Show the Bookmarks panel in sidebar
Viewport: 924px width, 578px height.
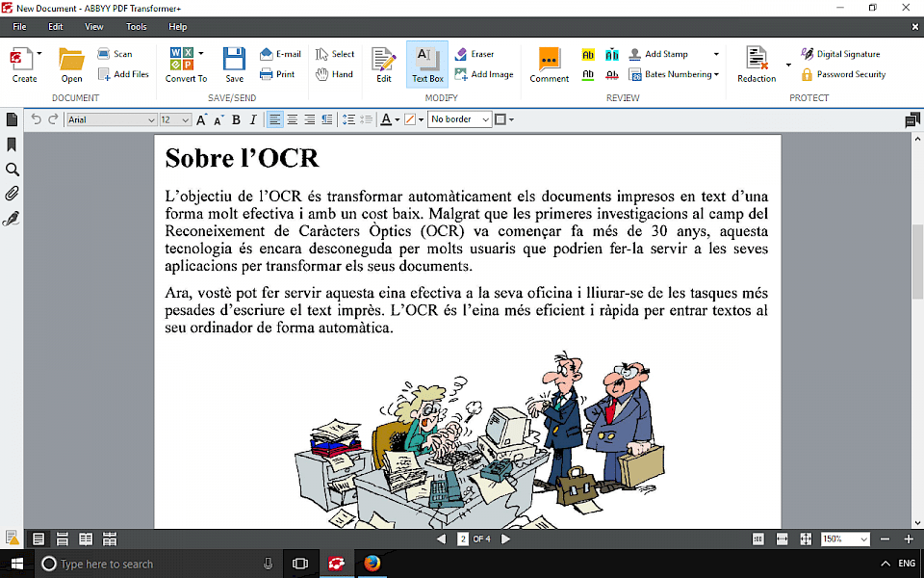[12, 144]
